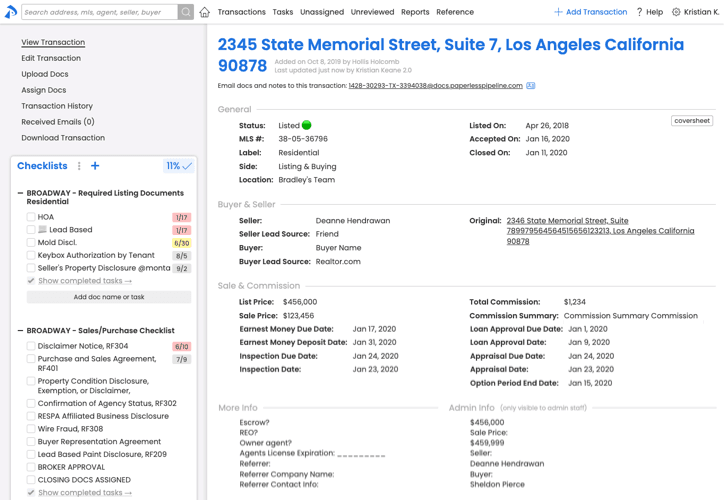The image size is (724, 500).
Task: Click the RESPA Affiliated Business Disclosure task
Action: point(103,416)
